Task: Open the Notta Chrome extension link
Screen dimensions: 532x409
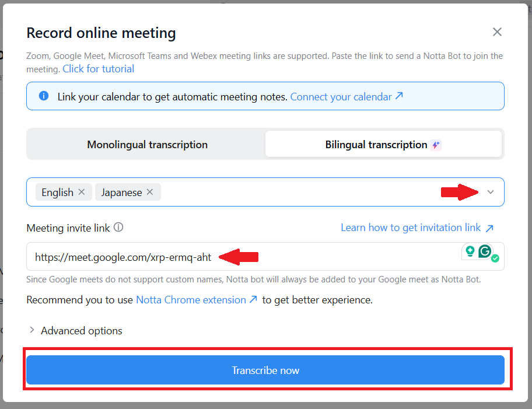Action: 191,300
